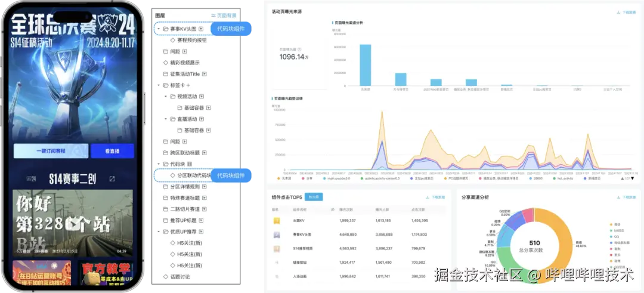Click the square icon next to 直播活动

pos(202,119)
